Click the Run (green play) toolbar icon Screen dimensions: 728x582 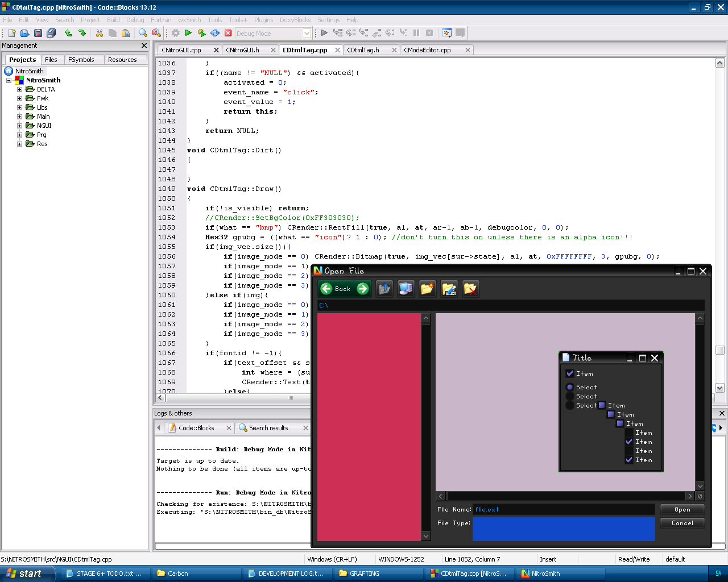[189, 33]
